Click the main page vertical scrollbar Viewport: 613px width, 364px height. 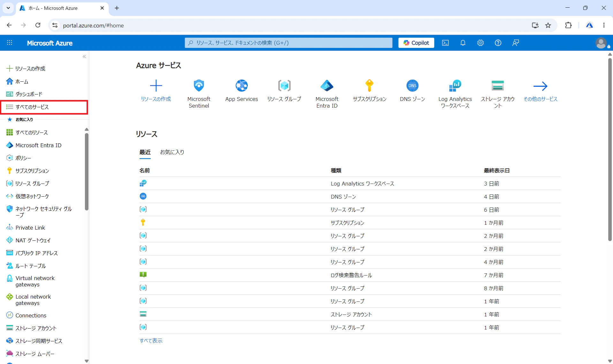[610, 149]
